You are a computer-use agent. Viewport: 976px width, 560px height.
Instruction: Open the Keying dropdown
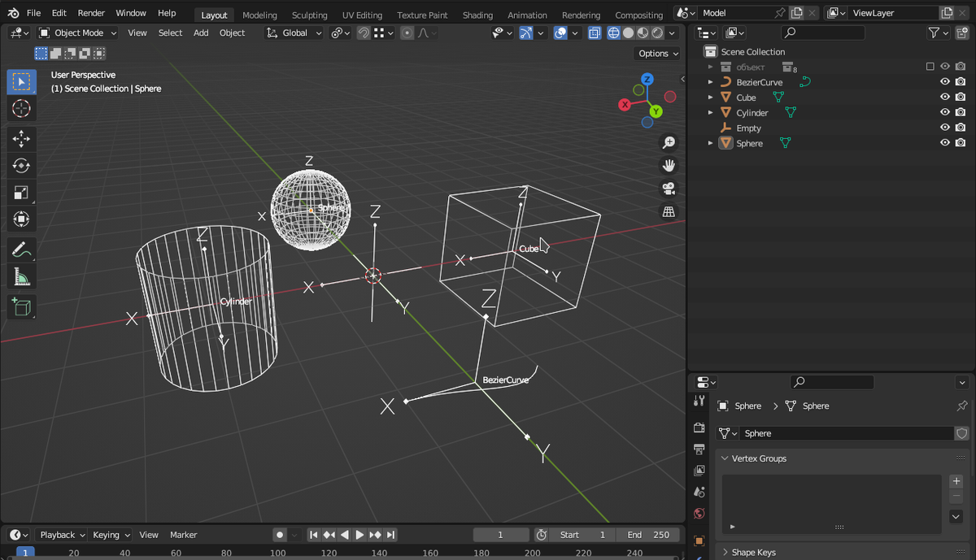(111, 535)
